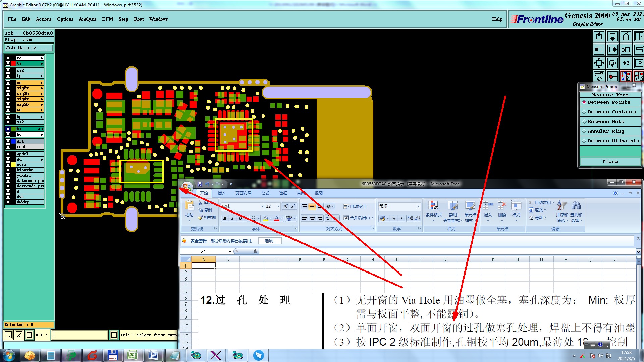Toggle display box for layer sig2t
Screen dimensions: 644x362
point(8,88)
